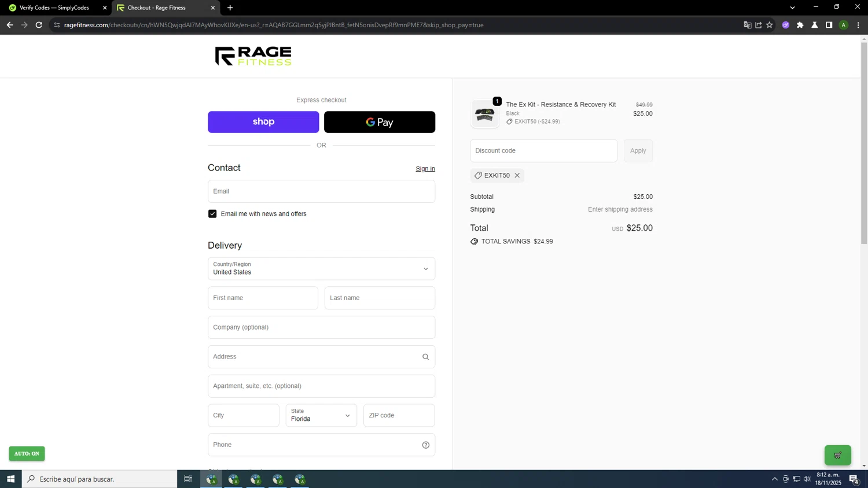The height and width of the screenshot is (488, 868).
Task: Show hidden system tray icons
Action: click(x=775, y=479)
